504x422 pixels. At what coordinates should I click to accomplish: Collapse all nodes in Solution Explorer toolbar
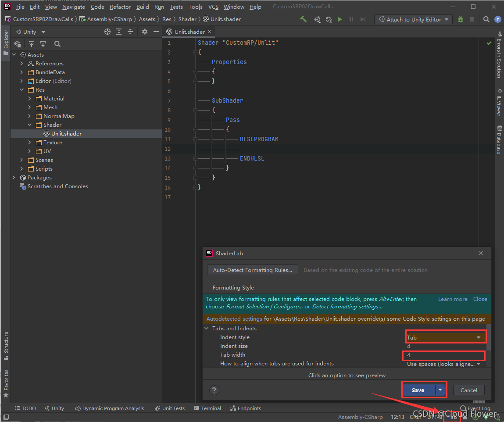pos(130,32)
